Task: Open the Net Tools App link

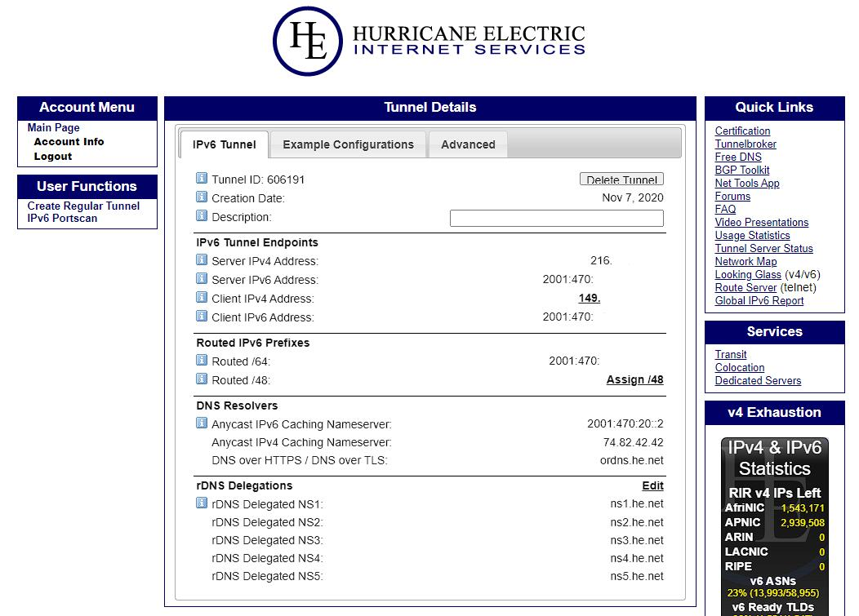Action: pyautogui.click(x=747, y=184)
